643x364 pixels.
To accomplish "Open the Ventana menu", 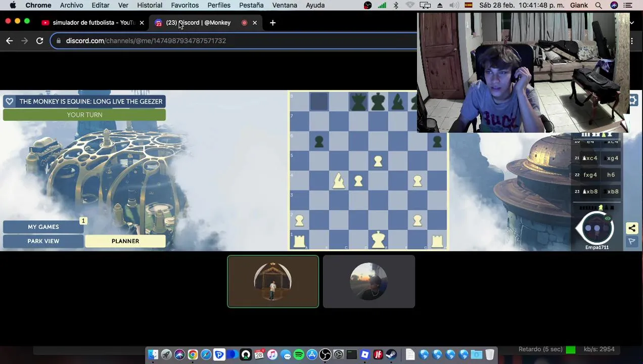I will pyautogui.click(x=285, y=6).
